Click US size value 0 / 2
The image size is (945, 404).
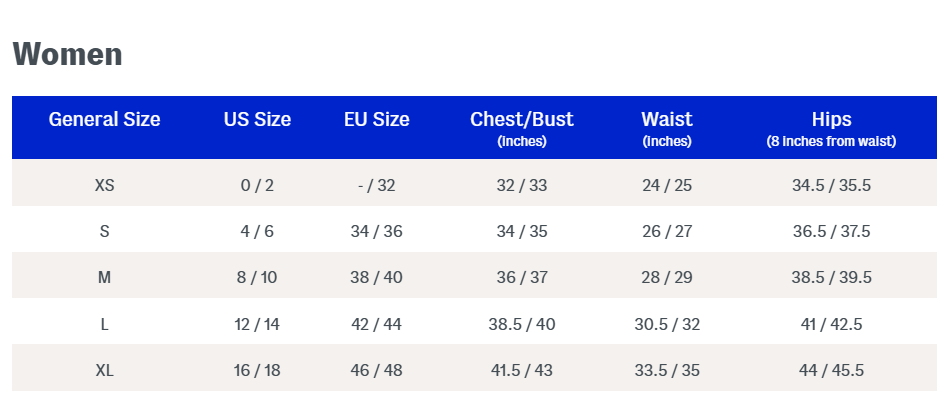pos(257,185)
